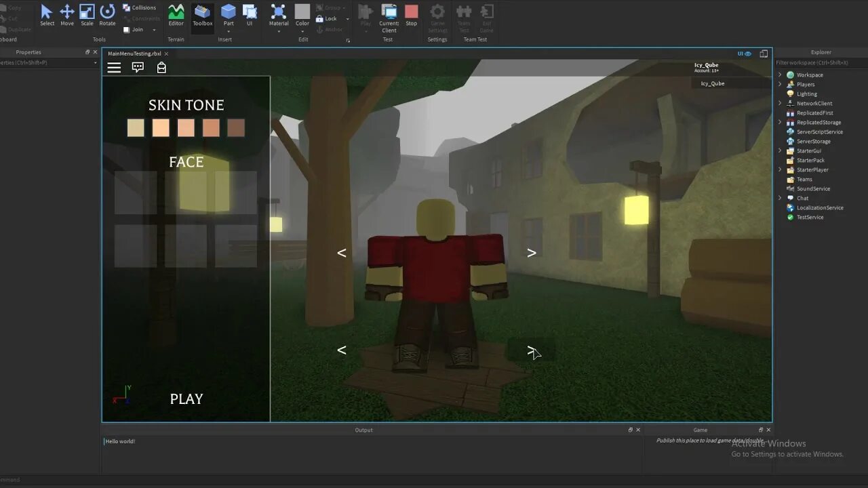
Task: Choose the Select tool
Action: point(47,15)
